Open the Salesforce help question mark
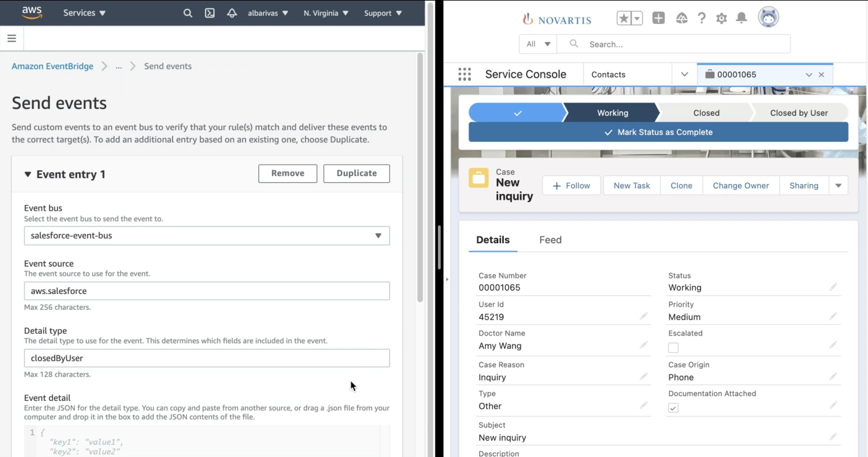The height and width of the screenshot is (457, 868). [x=702, y=18]
